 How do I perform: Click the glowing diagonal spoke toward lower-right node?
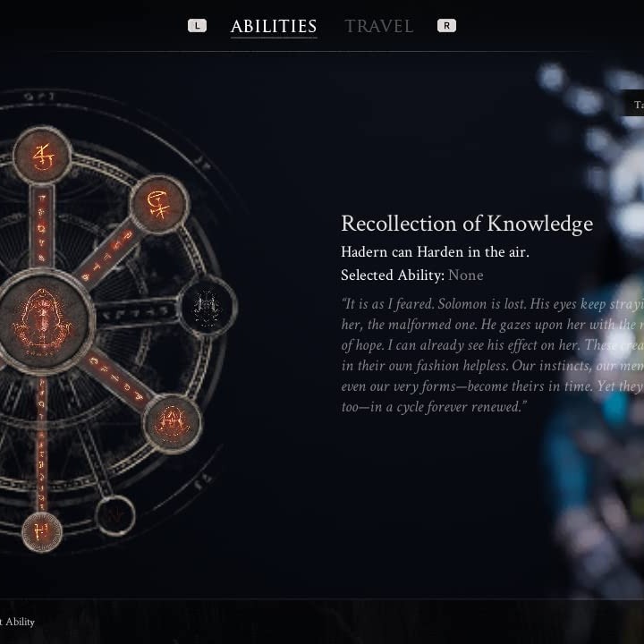[x=116, y=378]
